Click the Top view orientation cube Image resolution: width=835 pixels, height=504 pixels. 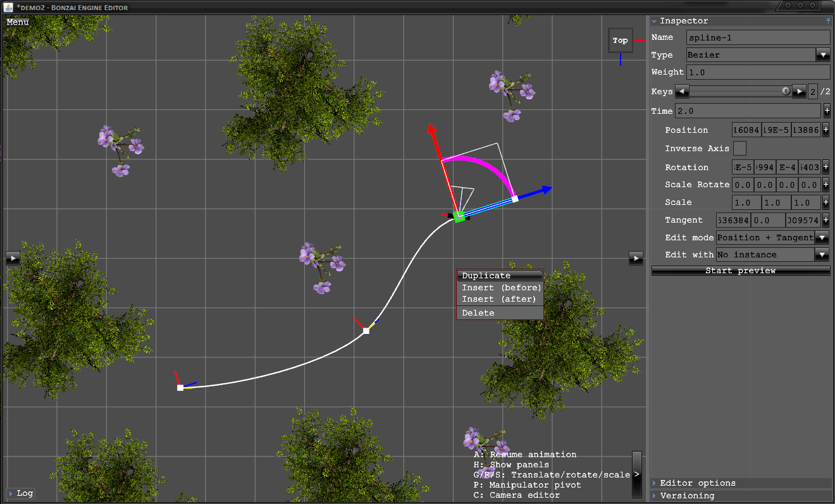620,40
